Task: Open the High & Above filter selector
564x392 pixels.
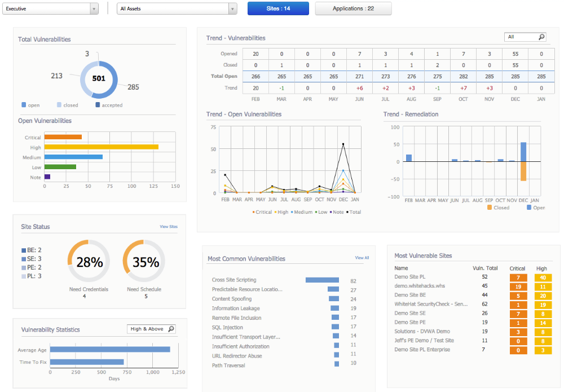Action: click(x=151, y=329)
